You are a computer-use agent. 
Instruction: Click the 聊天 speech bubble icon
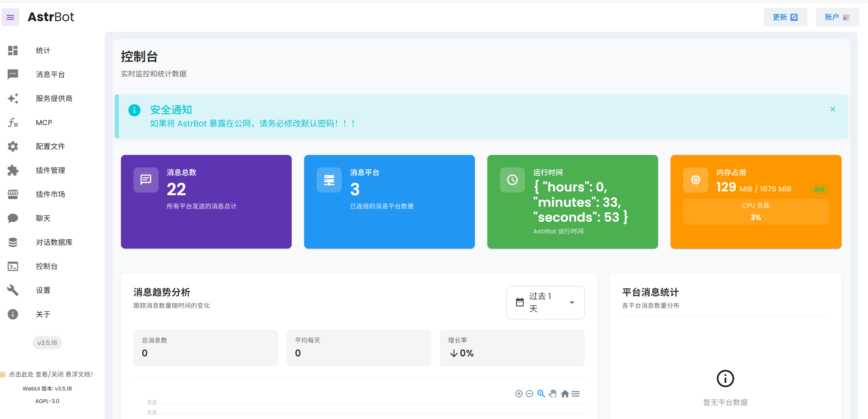[x=13, y=218]
